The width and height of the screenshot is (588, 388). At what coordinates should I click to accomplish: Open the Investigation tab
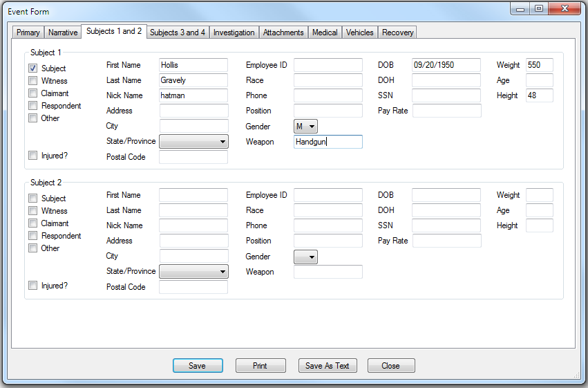[x=234, y=33]
